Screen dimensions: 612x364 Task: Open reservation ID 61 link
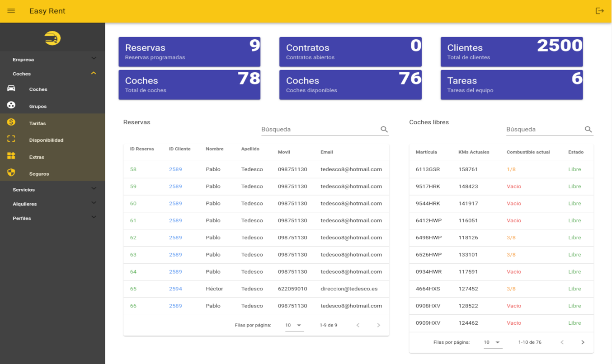click(133, 220)
